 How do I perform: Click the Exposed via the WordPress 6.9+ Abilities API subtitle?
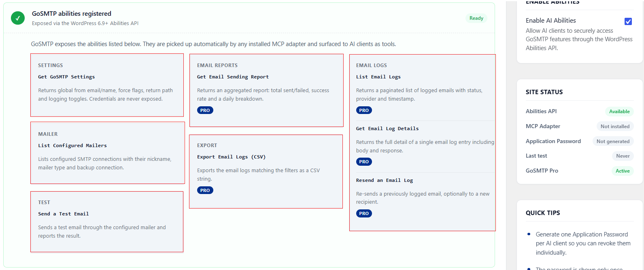click(85, 23)
